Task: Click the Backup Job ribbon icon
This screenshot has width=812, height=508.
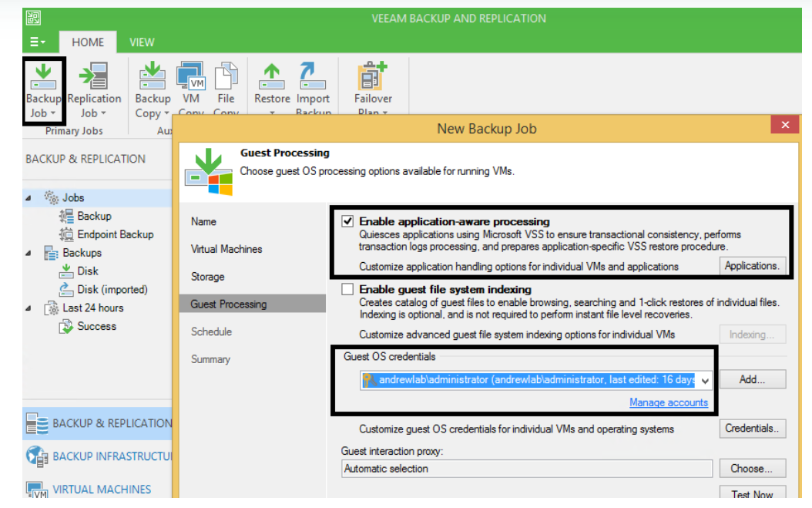Action: (x=43, y=77)
